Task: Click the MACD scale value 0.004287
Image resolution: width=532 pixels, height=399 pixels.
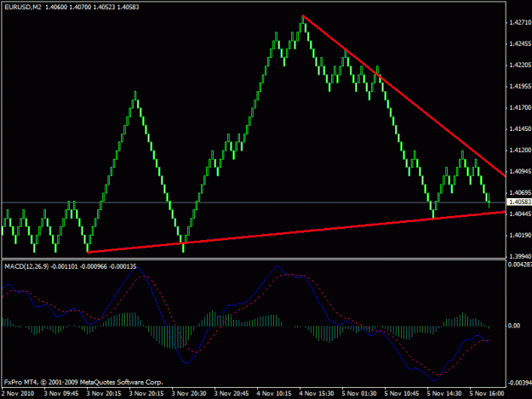Action: (520, 265)
